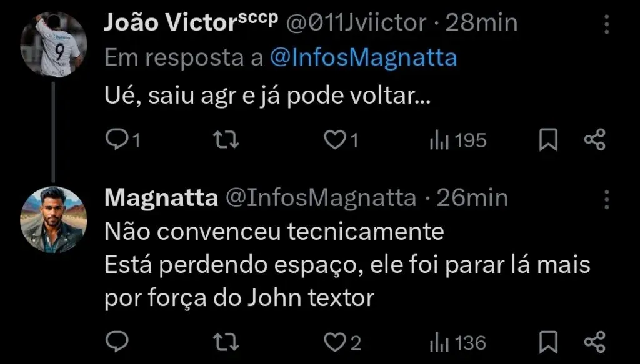This screenshot has height=364, width=640.
Task: Open the @InfosMagnatta mention link
Action: click(x=364, y=58)
